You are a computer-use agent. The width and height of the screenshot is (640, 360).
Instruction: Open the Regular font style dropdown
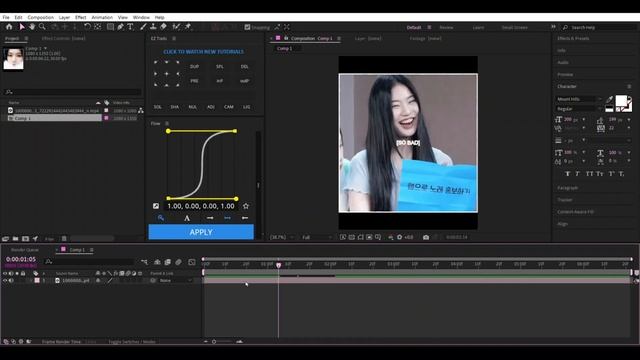579,109
